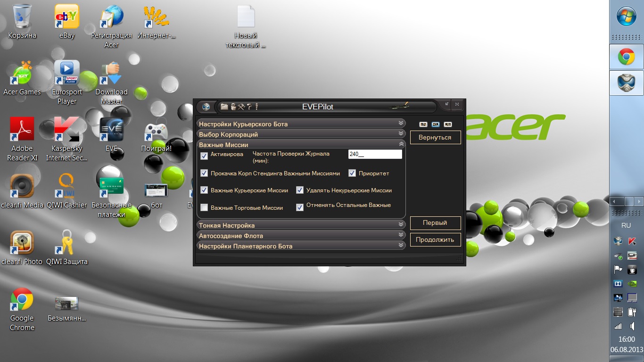This screenshot has height=362, width=644.
Task: Switch EVEPilot language to EN
Action: click(x=423, y=124)
